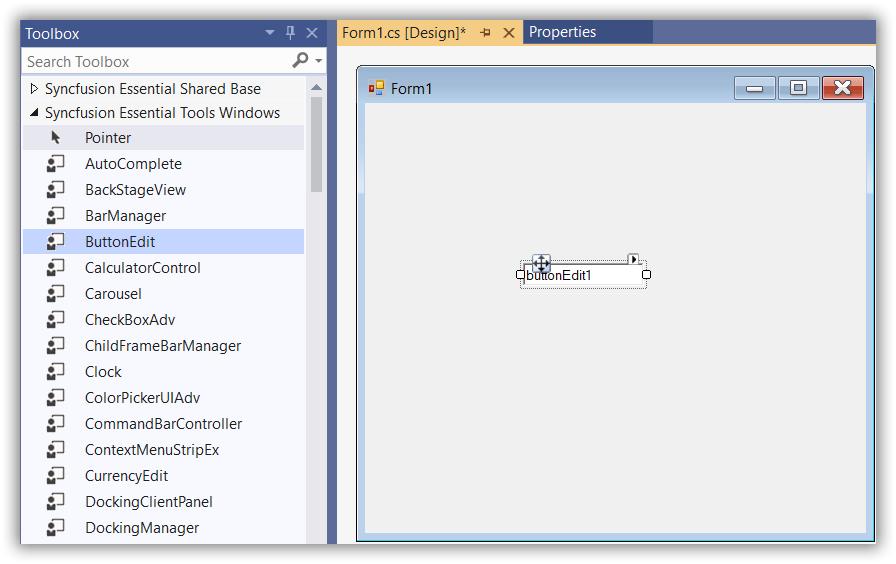Select the Clock toolbox icon
This screenshot has width=896, height=564.
tap(55, 372)
